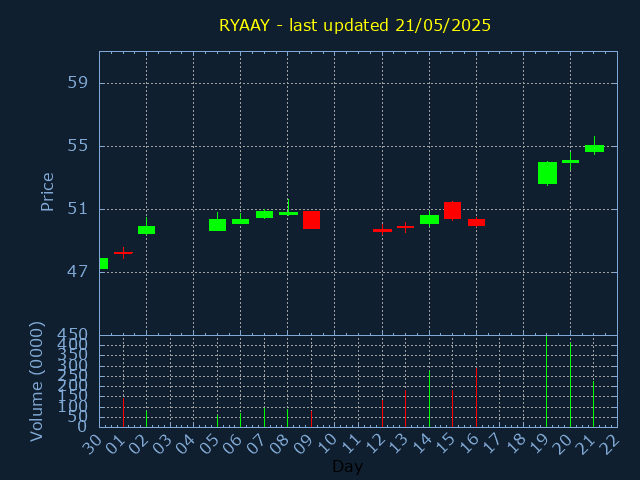Click the 04 day tick label
Viewport: 640px width, 480px height.
click(186, 444)
